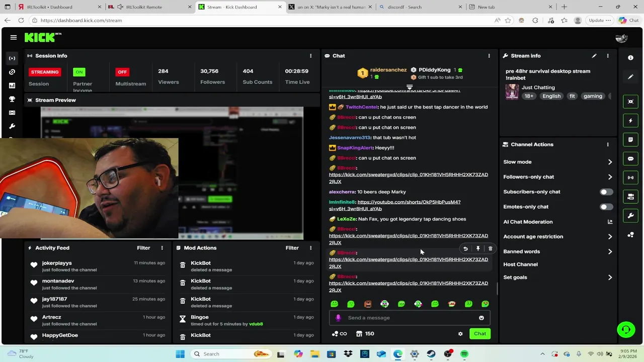Expand the Set goals option
Image resolution: width=644 pixels, height=362 pixels.
point(558,278)
